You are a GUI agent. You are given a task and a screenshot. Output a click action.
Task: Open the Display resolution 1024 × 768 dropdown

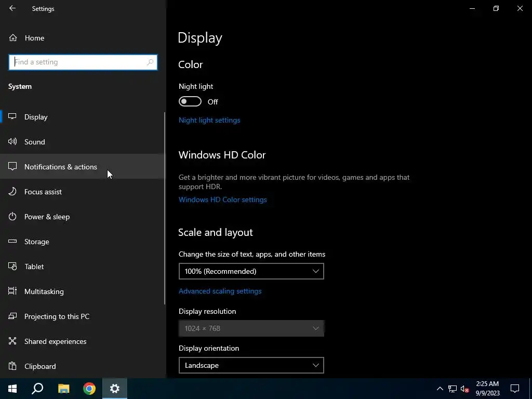tap(251, 328)
